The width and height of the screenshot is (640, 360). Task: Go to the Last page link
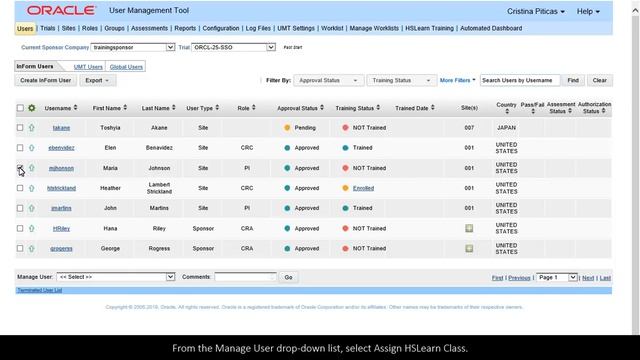pos(605,278)
